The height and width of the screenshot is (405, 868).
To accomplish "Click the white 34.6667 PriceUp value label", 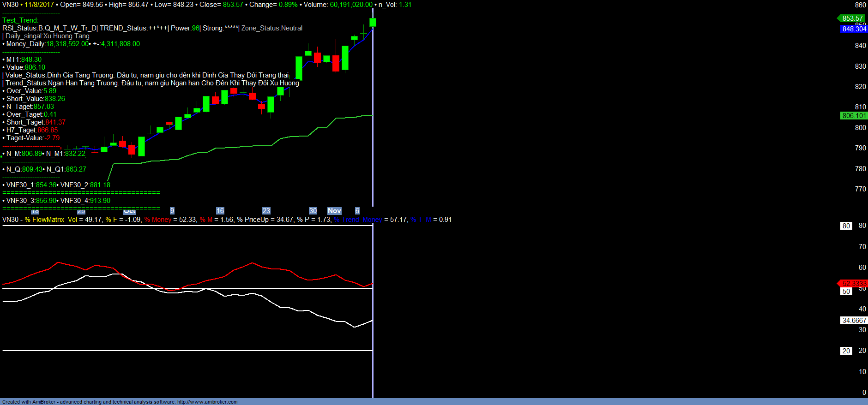I will [854, 321].
